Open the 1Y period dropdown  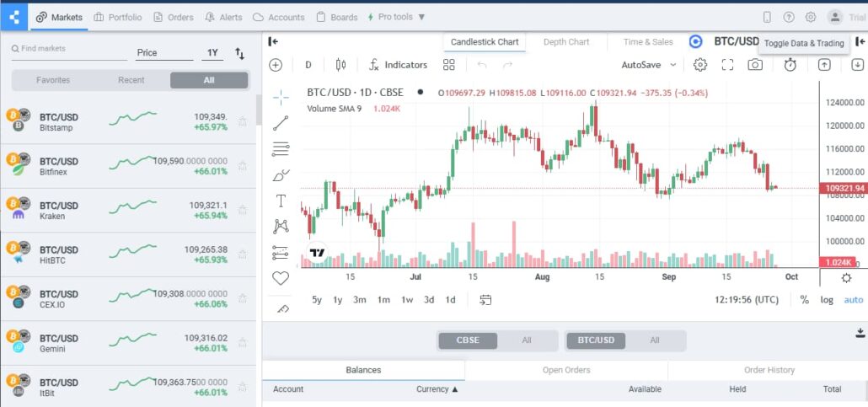click(212, 53)
